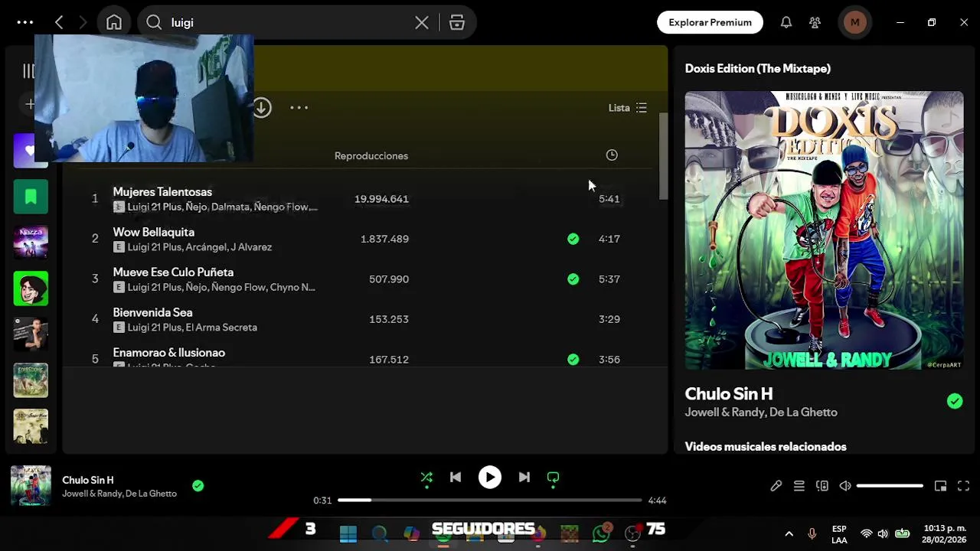980x551 pixels.
Task: Toggle saved checkmark for Wow Bellaquita
Action: 573,239
